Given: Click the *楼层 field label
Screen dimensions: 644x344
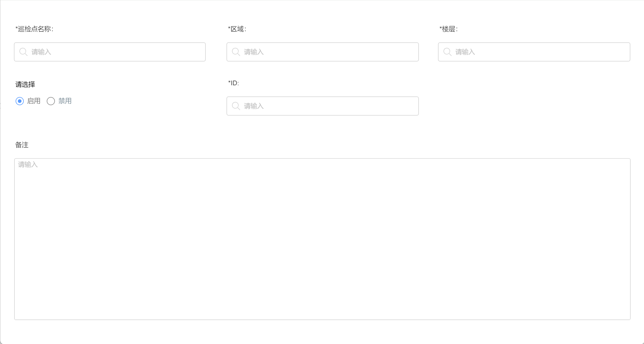Looking at the screenshot, I should click(449, 29).
